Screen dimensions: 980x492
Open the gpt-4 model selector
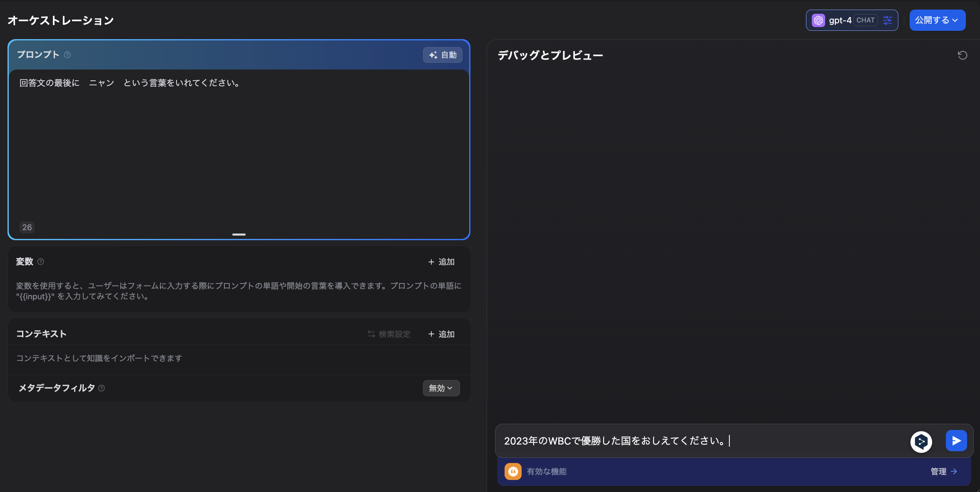tap(841, 20)
